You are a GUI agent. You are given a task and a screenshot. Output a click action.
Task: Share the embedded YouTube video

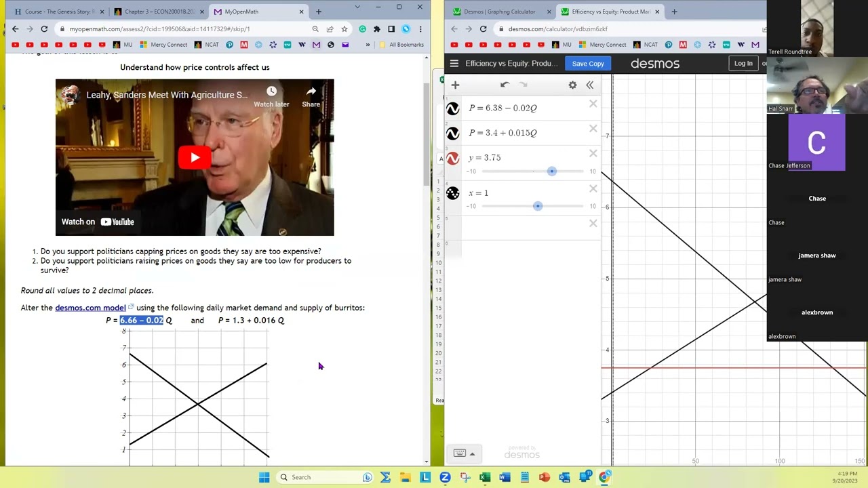[311, 96]
